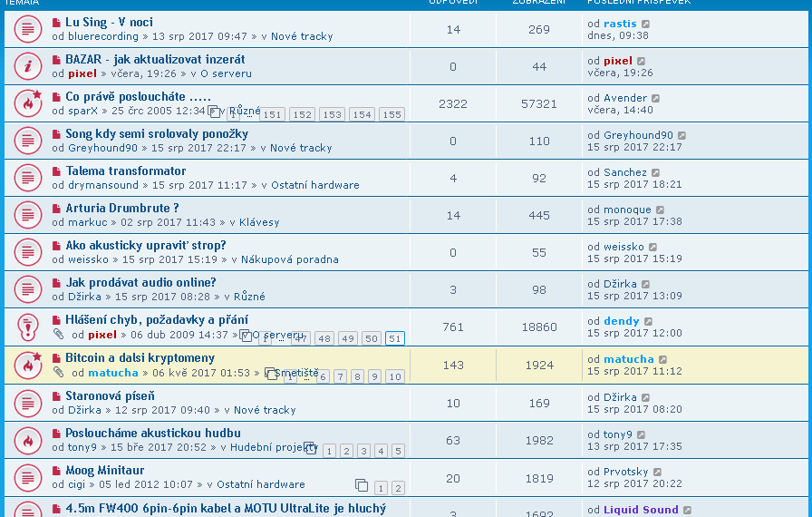Click the hot topic icon beside Bitcoin thread
Screen dimensions: 812x517
28,364
